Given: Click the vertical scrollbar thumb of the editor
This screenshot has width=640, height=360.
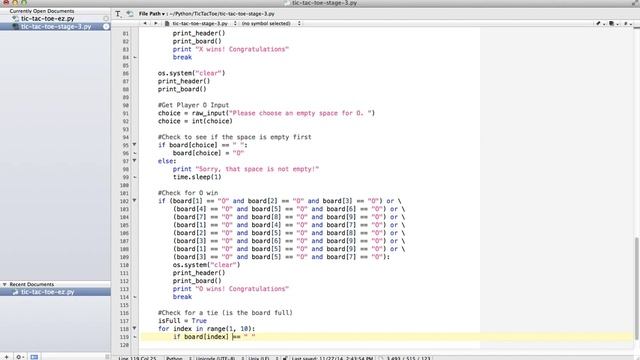Looking at the screenshot, I should [636, 288].
